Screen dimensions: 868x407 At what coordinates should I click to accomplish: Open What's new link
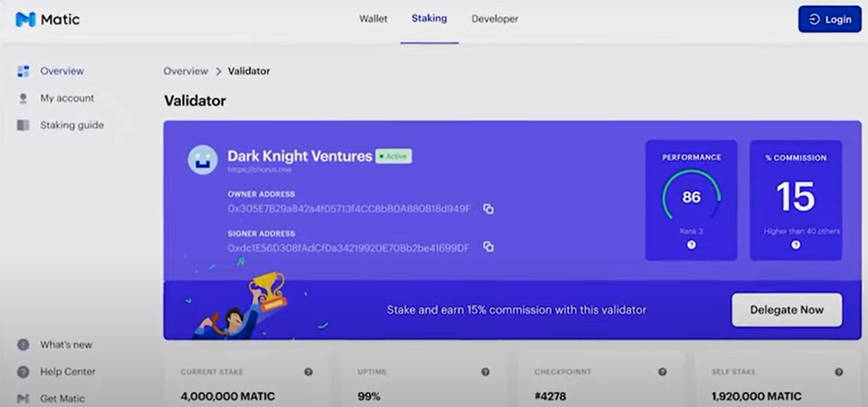(x=66, y=344)
